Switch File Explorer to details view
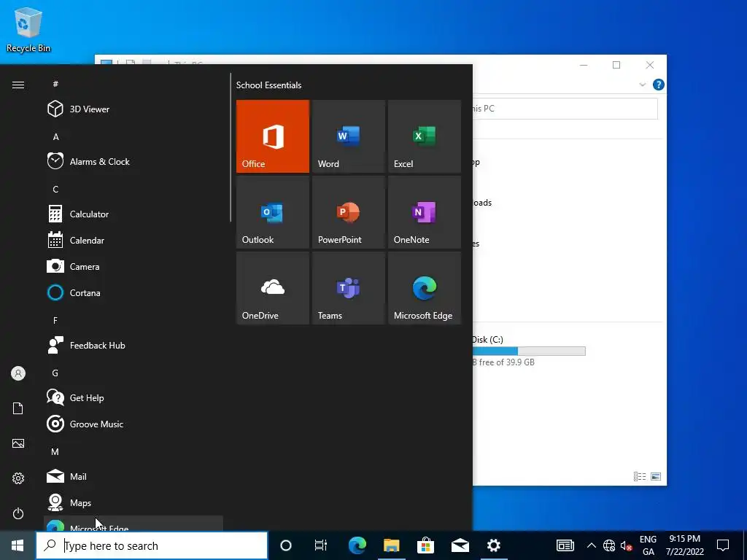The height and width of the screenshot is (560, 747). point(640,476)
